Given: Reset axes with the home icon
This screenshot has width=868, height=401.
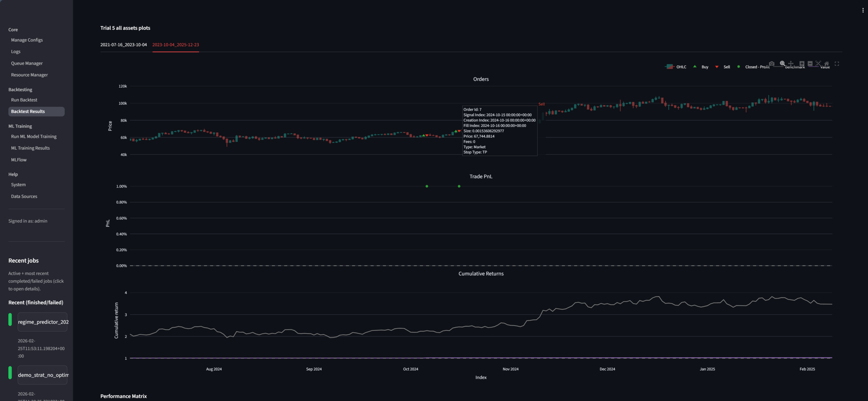Looking at the screenshot, I should 827,64.
